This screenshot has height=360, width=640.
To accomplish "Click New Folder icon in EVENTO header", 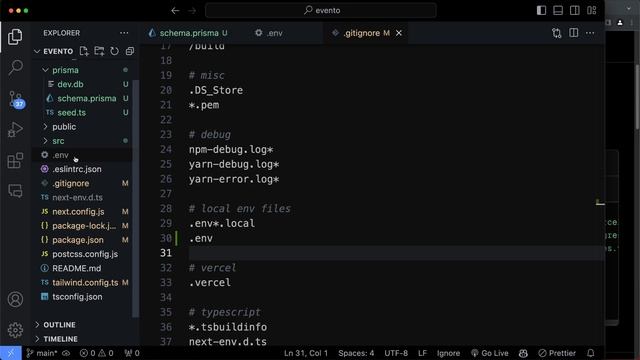I will coord(99,51).
